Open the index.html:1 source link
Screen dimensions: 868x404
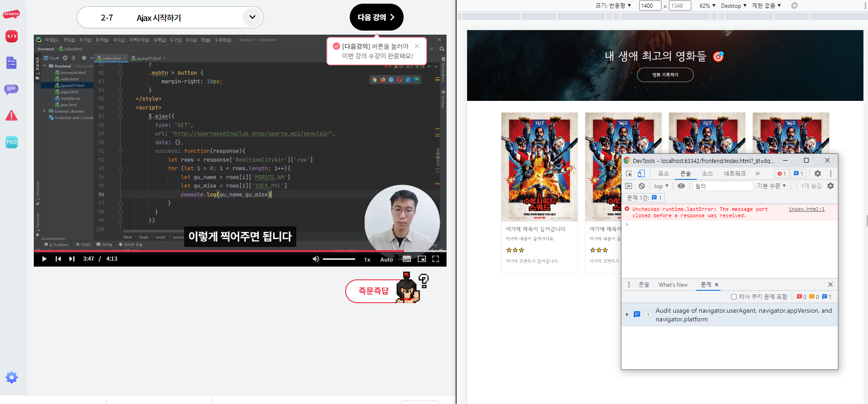pyautogui.click(x=806, y=209)
